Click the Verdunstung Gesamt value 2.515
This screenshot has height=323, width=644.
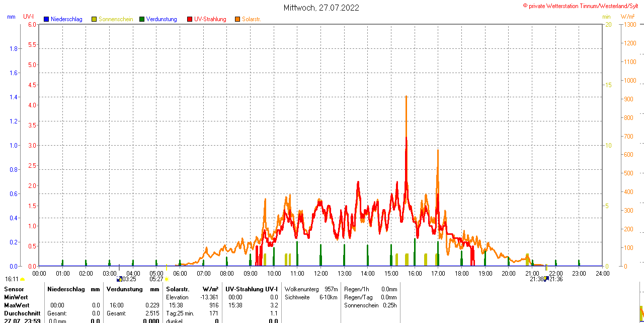tap(150, 313)
